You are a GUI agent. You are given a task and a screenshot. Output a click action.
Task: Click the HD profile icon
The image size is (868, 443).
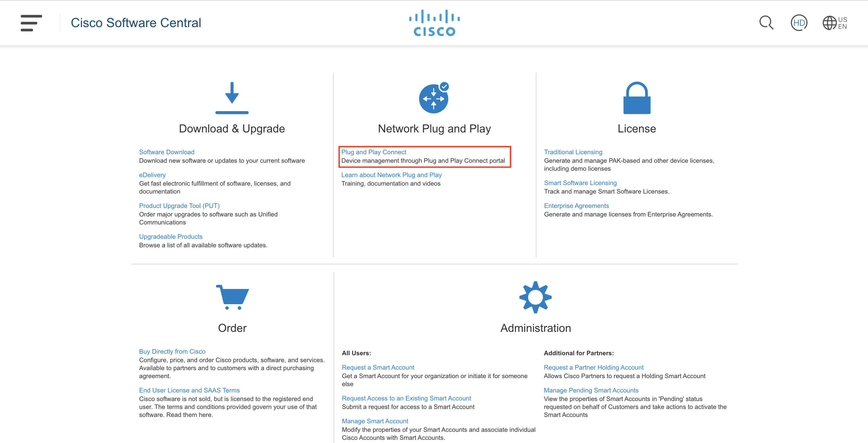(799, 23)
